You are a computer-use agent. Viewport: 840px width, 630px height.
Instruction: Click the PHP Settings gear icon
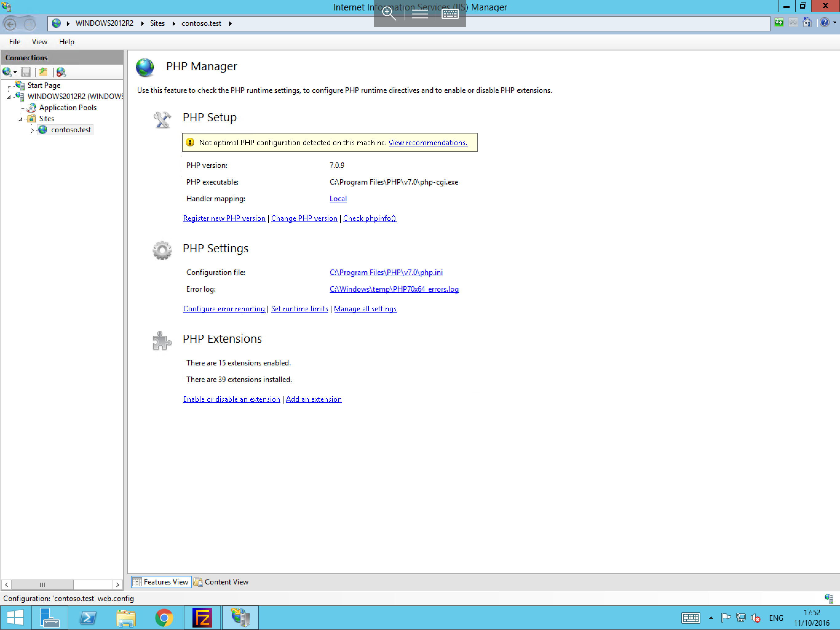(162, 250)
